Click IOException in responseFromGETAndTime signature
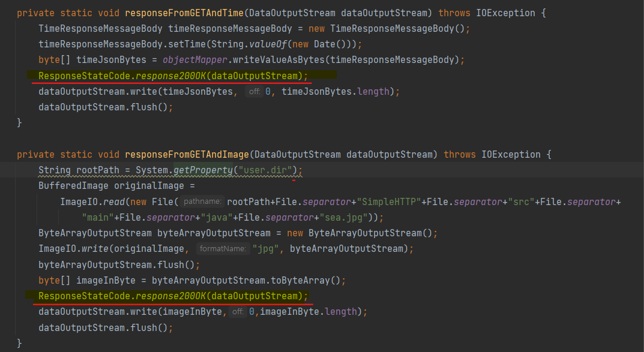The image size is (644, 352). 505,13
